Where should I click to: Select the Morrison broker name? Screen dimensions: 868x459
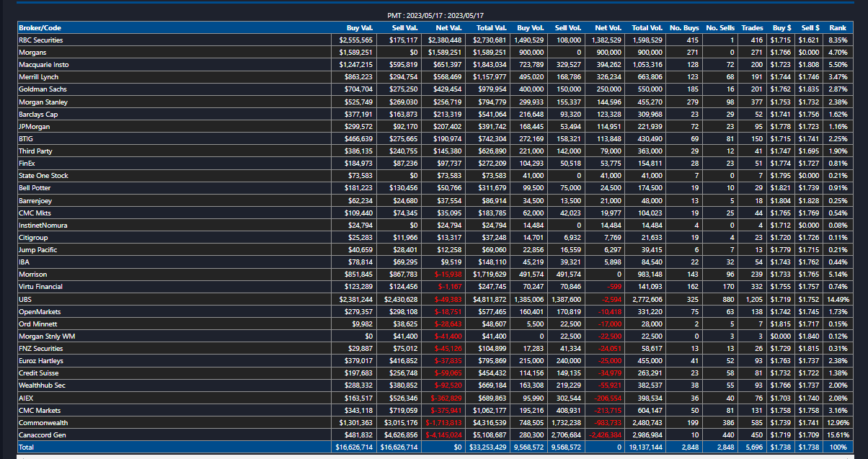pos(32,275)
